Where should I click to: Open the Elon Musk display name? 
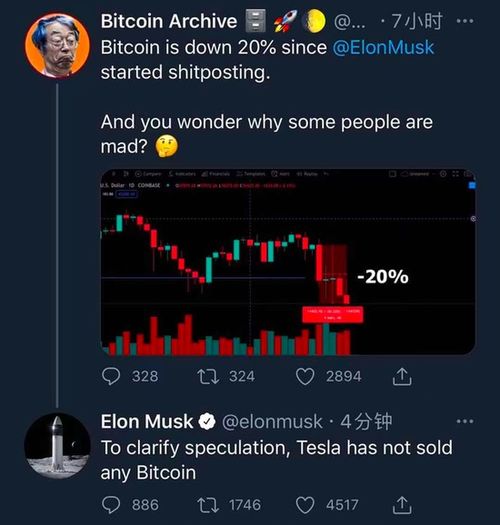[147, 422]
